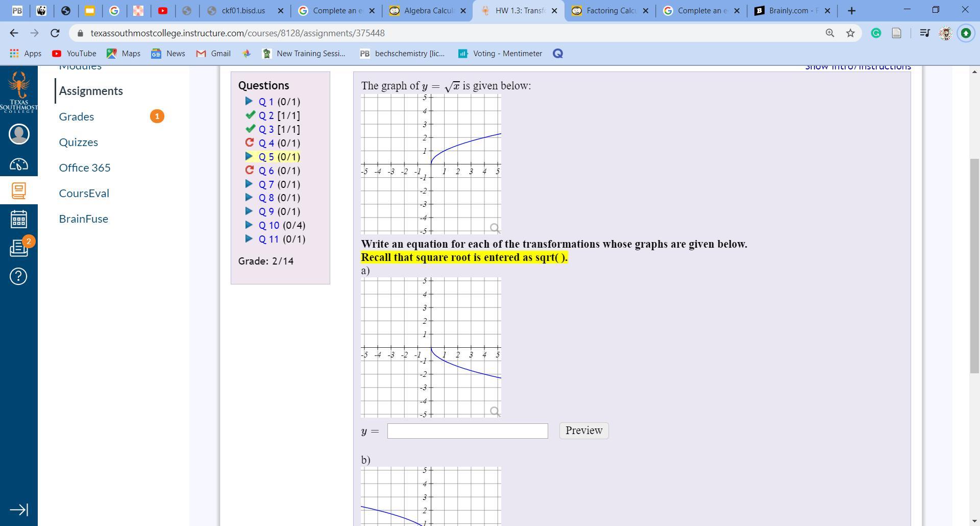Open Gmail bookmark
The width and height of the screenshot is (980, 526).
[x=213, y=54]
